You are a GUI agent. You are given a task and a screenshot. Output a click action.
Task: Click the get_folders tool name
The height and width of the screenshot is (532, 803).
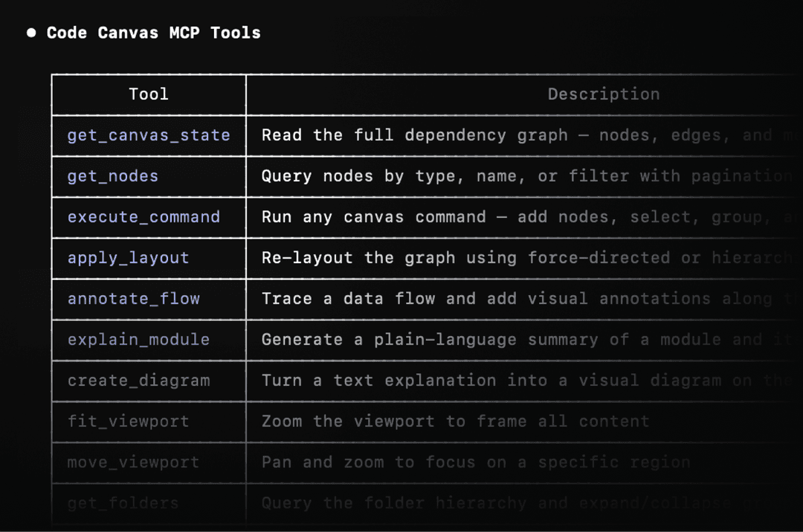(x=123, y=503)
